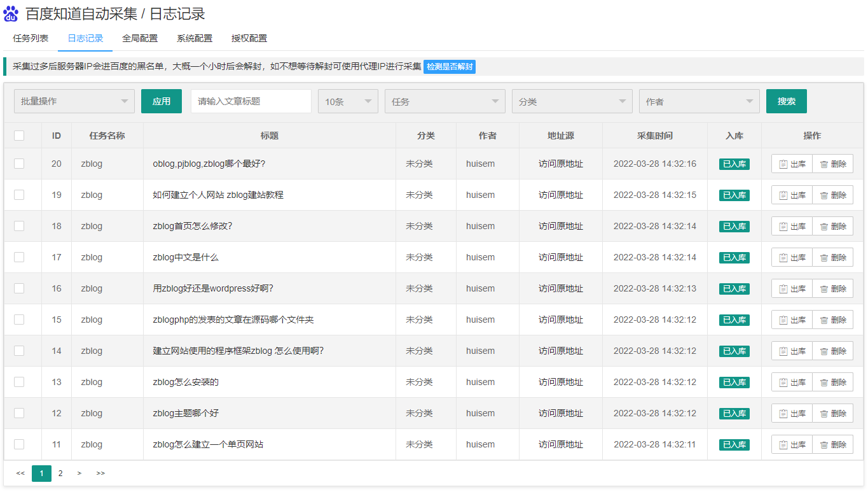
Task: Click 出库 button in row ID 15
Action: tap(792, 320)
